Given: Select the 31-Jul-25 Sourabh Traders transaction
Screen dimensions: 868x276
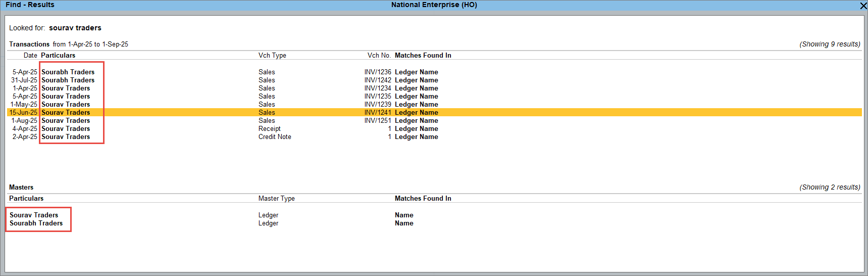Looking at the screenshot, I should [x=68, y=80].
